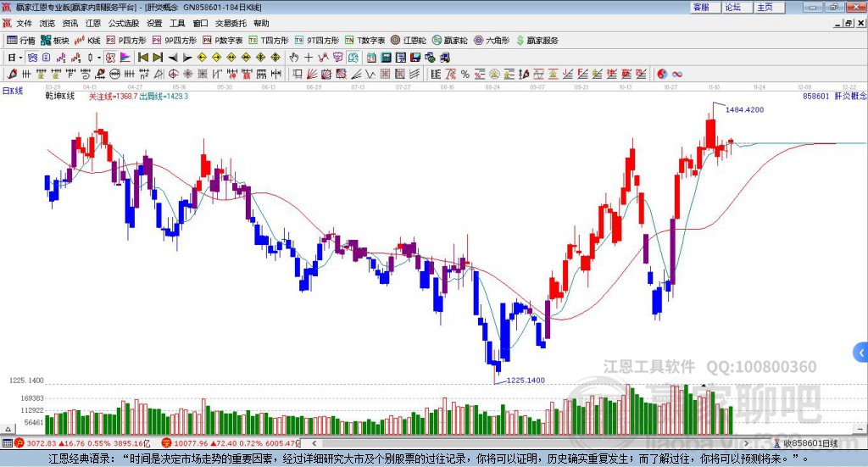Open the T四方形 tool
The width and height of the screenshot is (868, 467).
click(x=269, y=41)
